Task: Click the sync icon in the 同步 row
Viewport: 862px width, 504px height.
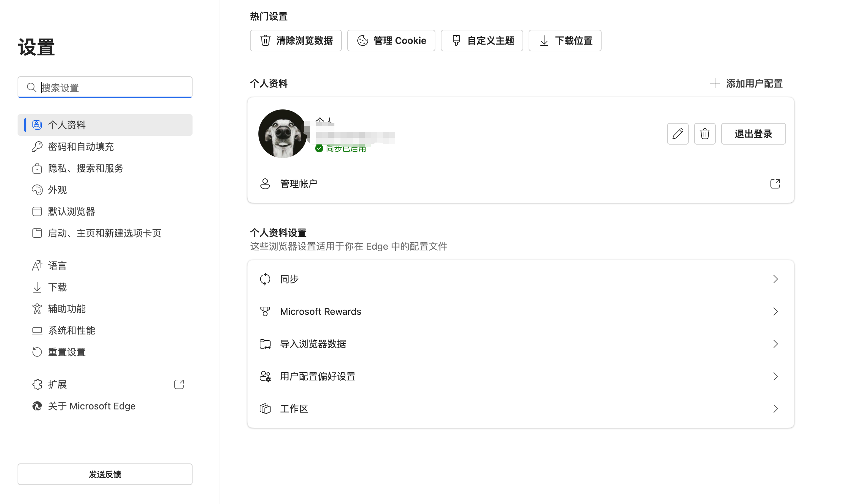Action: pos(265,279)
